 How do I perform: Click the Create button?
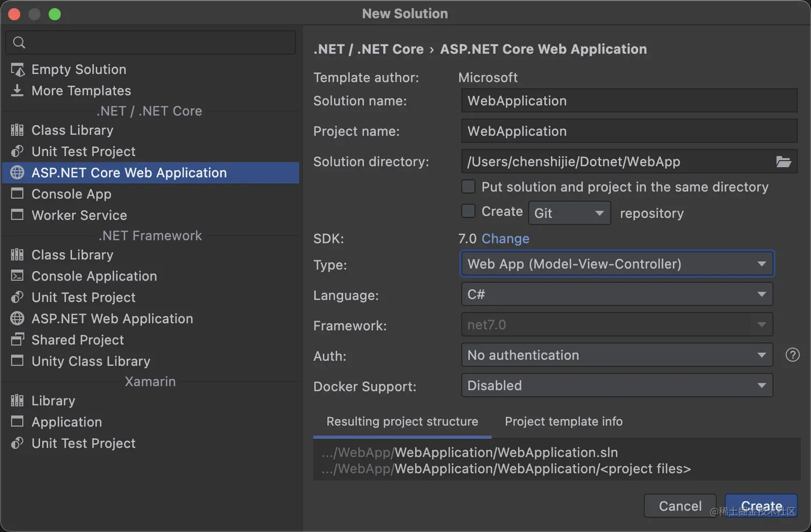761,506
